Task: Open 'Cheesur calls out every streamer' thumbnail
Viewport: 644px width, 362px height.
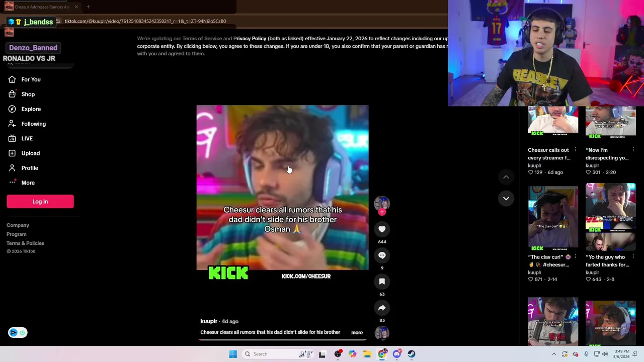Action: [x=553, y=122]
